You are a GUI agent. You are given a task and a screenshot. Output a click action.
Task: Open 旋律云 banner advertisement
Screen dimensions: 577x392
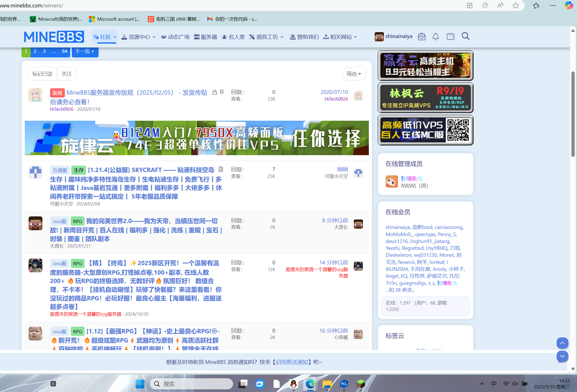click(x=197, y=138)
